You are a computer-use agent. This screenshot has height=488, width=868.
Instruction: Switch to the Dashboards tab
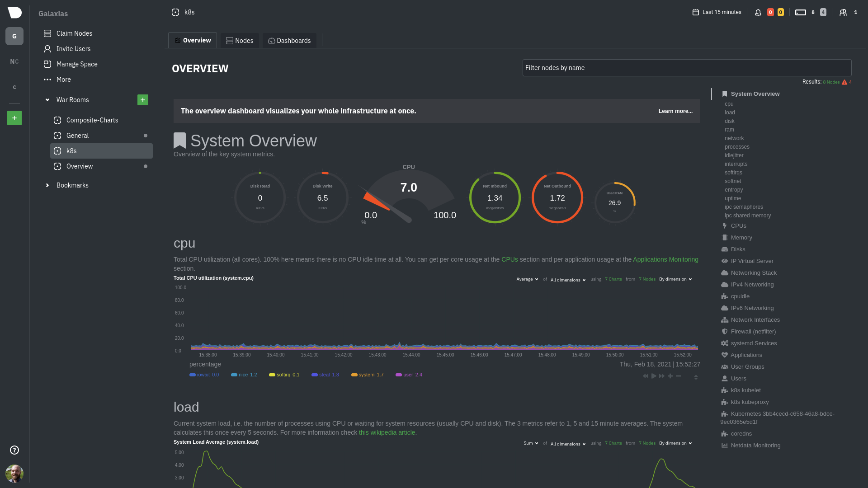tap(289, 41)
